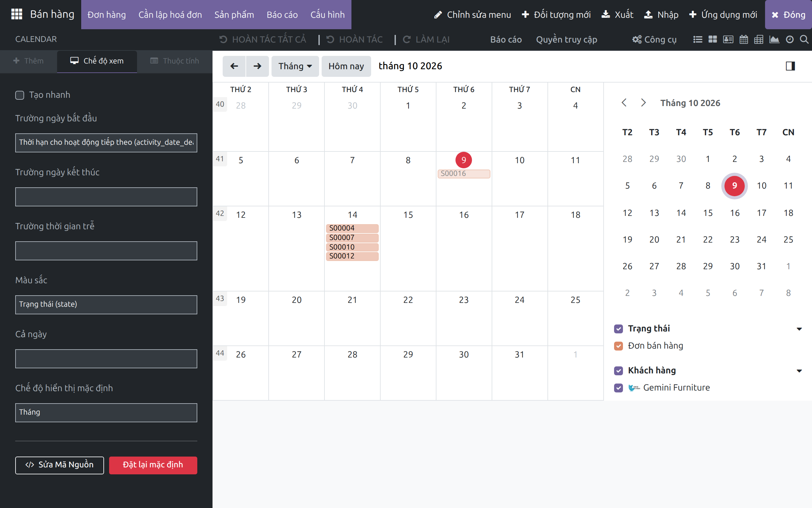Screen dimensions: 812x508
Task: Switch to the Thuộc tính tab
Action: (175, 61)
